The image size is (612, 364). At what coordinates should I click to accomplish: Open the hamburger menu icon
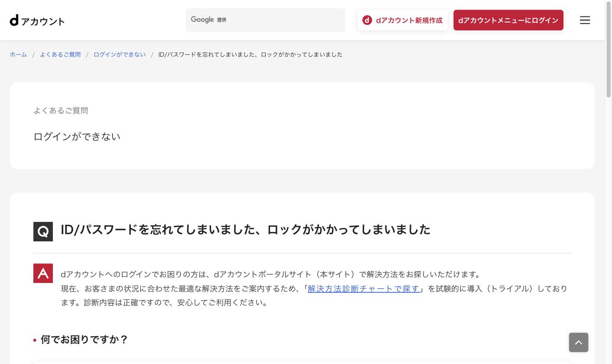[585, 20]
